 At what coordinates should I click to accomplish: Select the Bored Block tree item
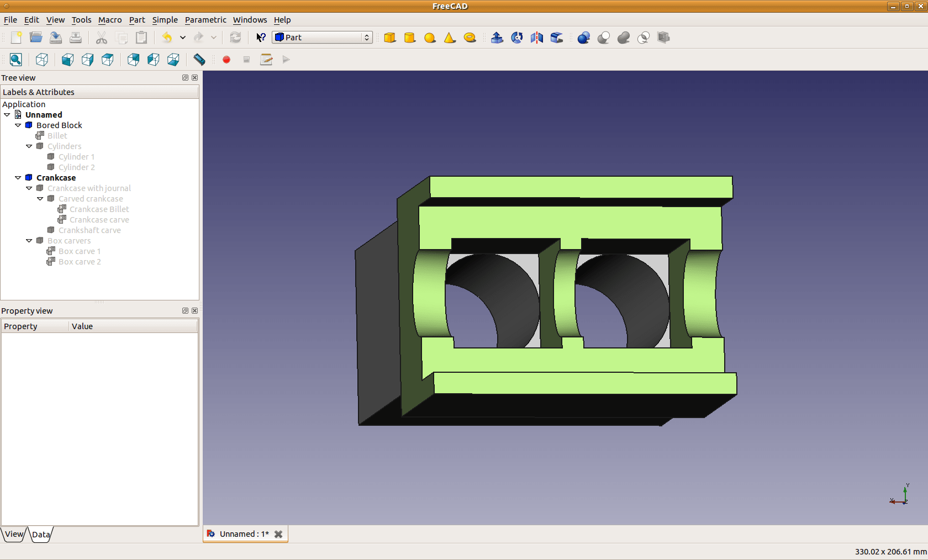tap(59, 125)
